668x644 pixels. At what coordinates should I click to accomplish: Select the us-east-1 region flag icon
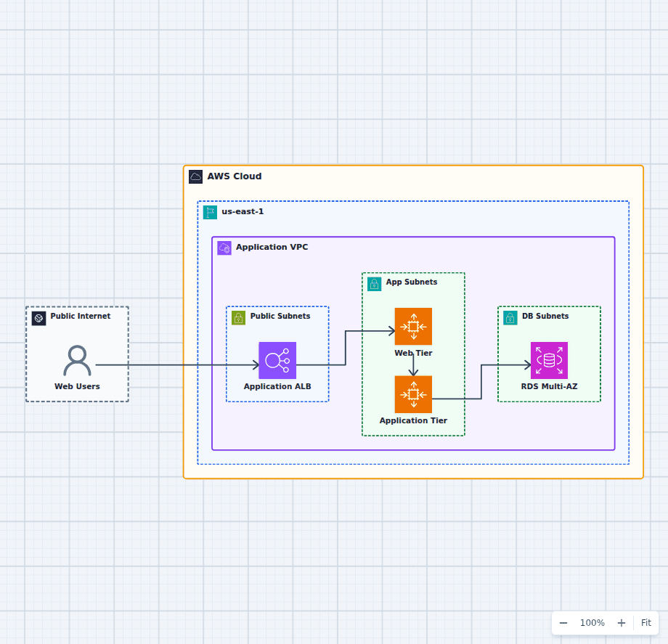(210, 212)
